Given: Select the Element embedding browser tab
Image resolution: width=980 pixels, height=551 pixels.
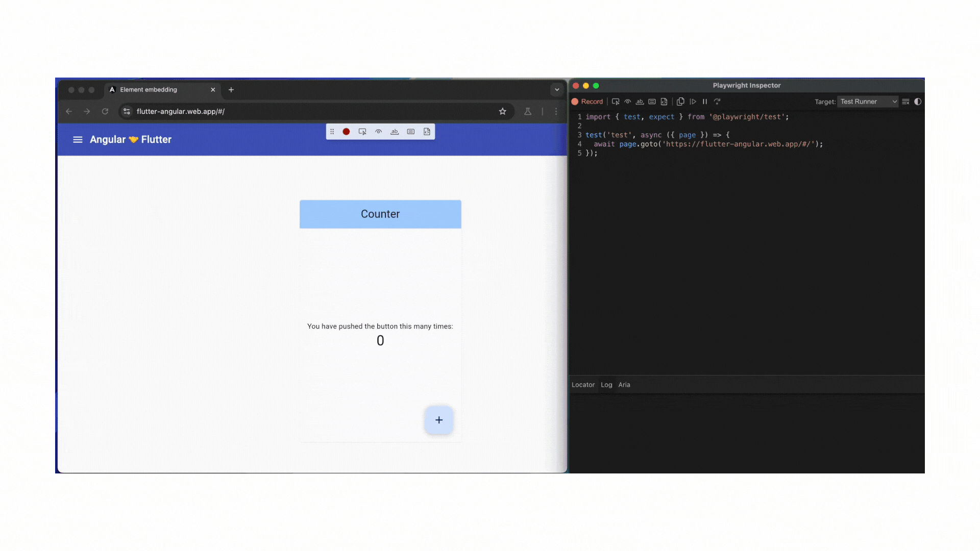Looking at the screenshot, I should tap(153, 89).
